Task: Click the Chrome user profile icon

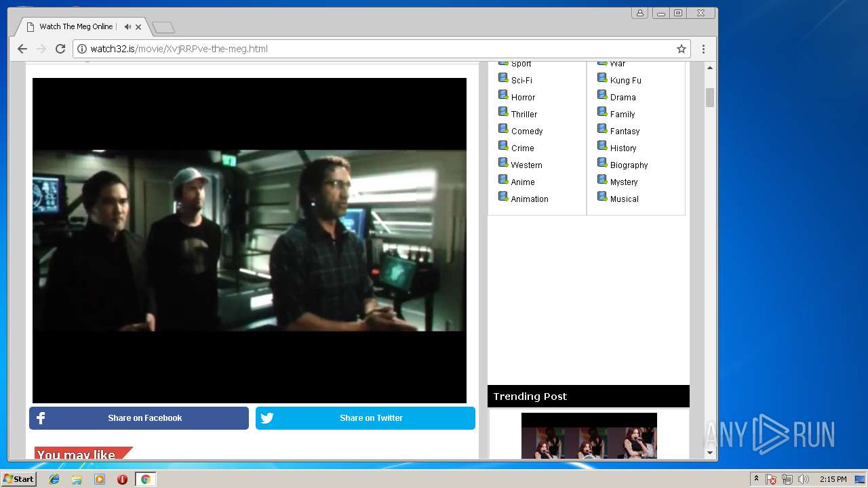Action: point(639,13)
